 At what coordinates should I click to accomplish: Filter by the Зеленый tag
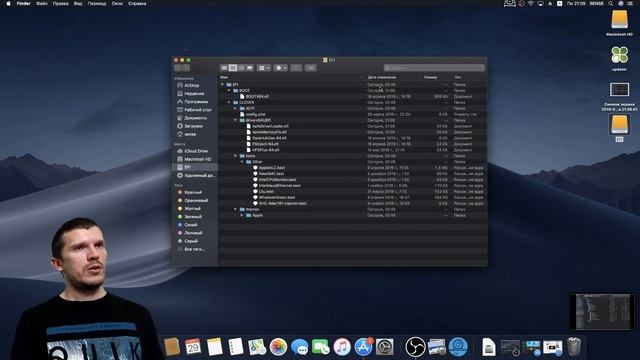coord(190,217)
